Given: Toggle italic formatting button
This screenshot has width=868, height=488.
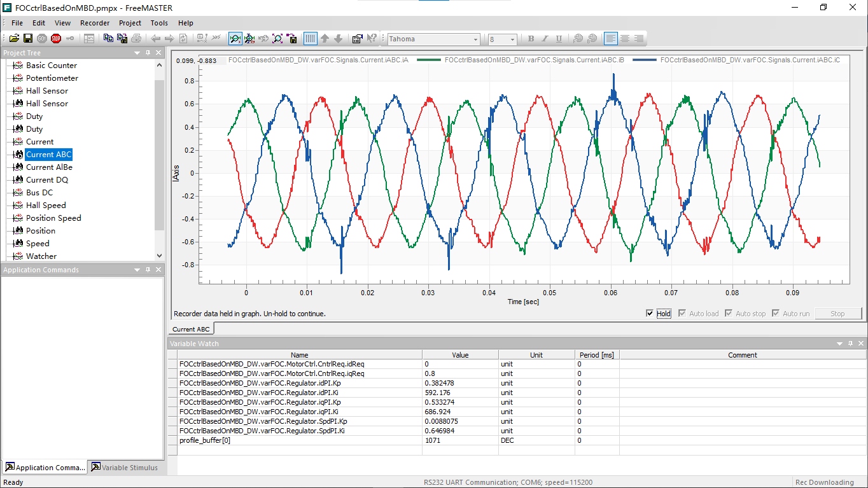Looking at the screenshot, I should 545,39.
